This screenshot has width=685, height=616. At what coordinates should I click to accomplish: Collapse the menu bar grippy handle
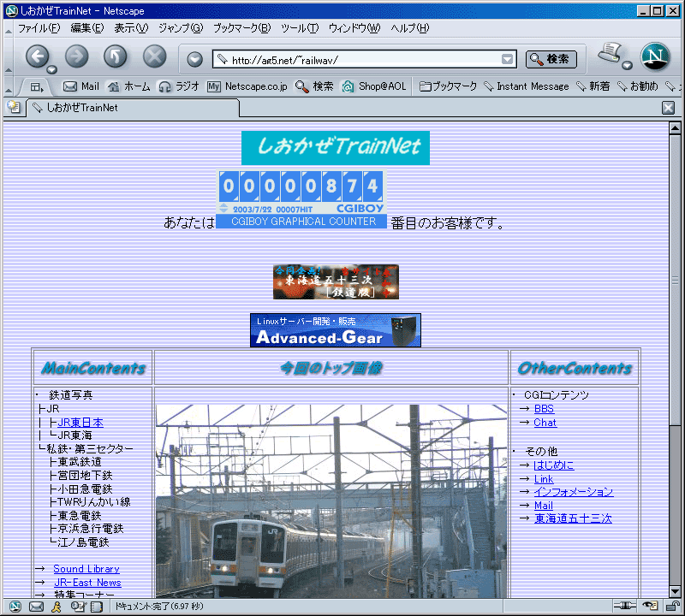tap(9, 29)
